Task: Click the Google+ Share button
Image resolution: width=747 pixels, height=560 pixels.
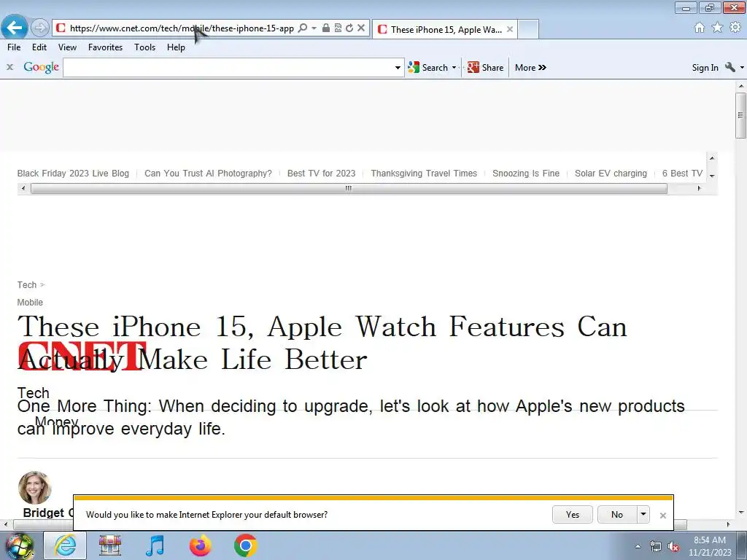Action: [485, 68]
